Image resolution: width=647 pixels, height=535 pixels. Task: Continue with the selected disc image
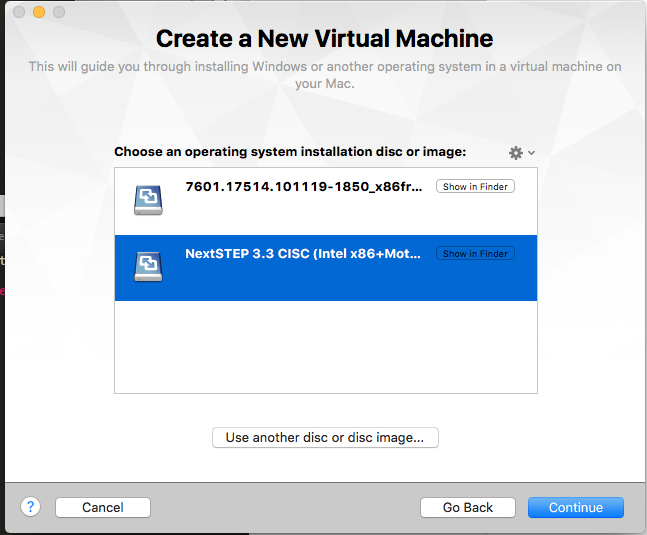coord(576,507)
